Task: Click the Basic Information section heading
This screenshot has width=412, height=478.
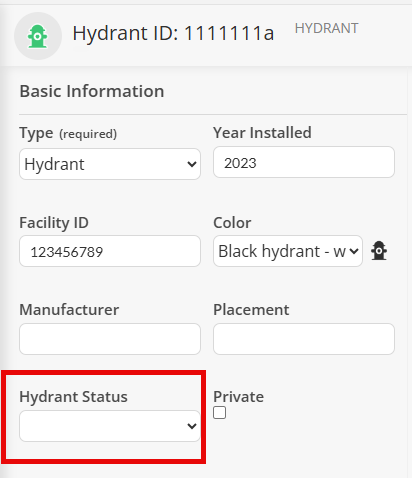Action: (x=92, y=91)
